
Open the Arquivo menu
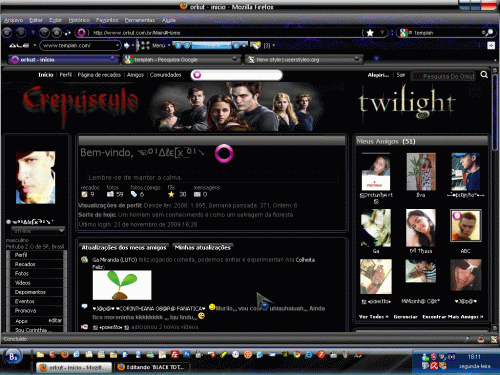click(13, 20)
